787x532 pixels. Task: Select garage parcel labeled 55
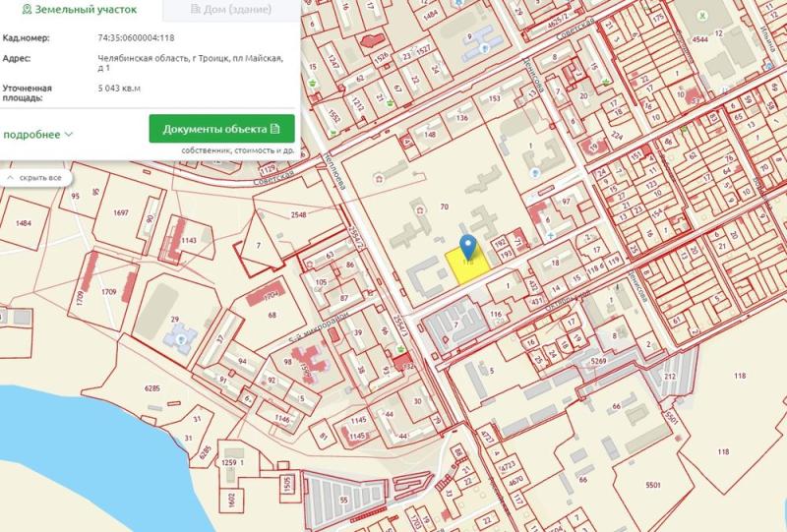click(343, 500)
